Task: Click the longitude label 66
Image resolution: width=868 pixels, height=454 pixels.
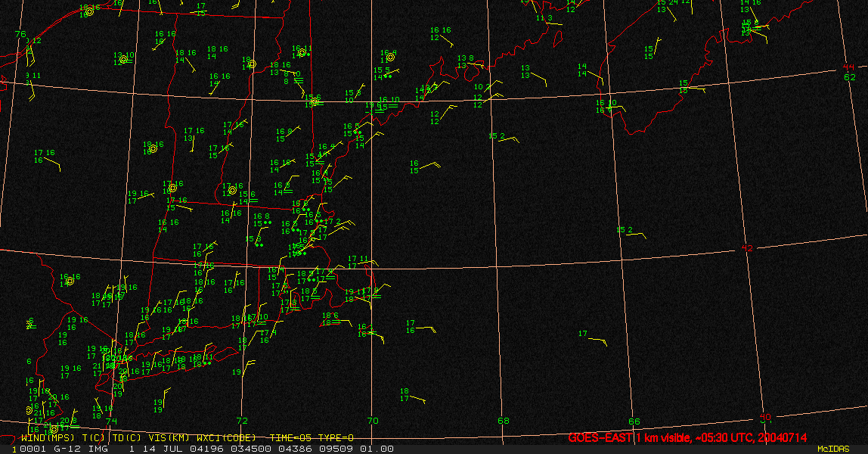Action: (x=634, y=421)
